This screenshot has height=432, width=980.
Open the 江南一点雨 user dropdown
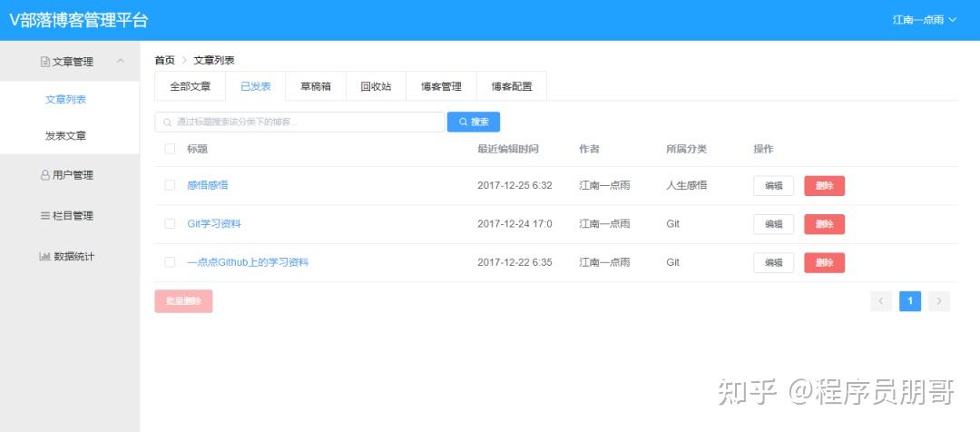click(925, 20)
